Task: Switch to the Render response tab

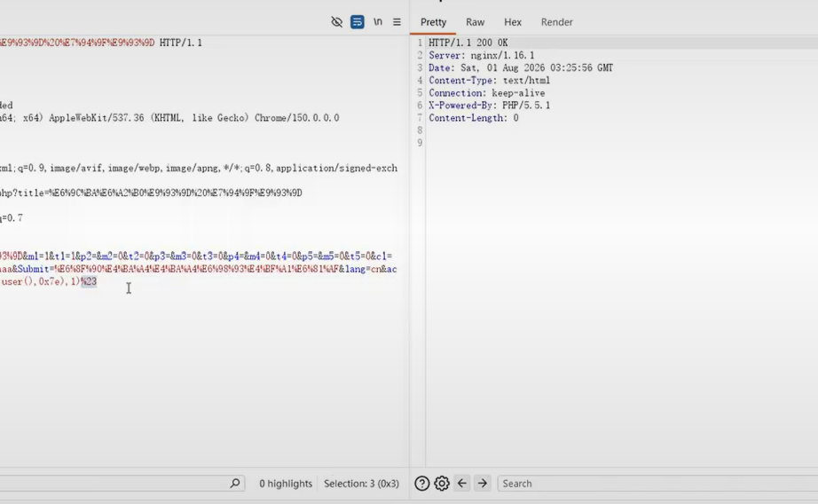Action: (556, 22)
